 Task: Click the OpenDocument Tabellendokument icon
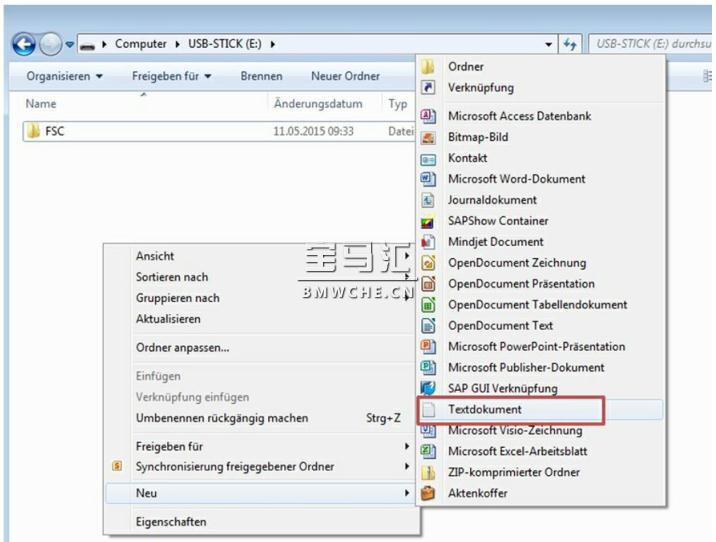point(428,305)
